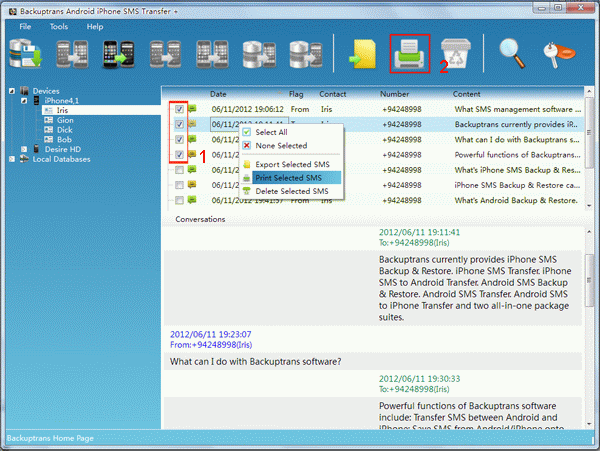Select the Bob contact in tree

[x=64, y=139]
